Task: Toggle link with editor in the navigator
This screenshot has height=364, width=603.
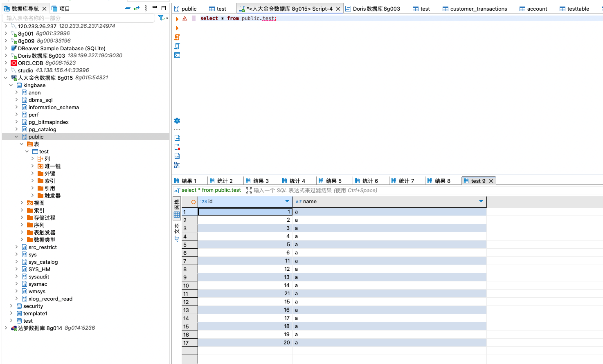Action: pos(137,8)
